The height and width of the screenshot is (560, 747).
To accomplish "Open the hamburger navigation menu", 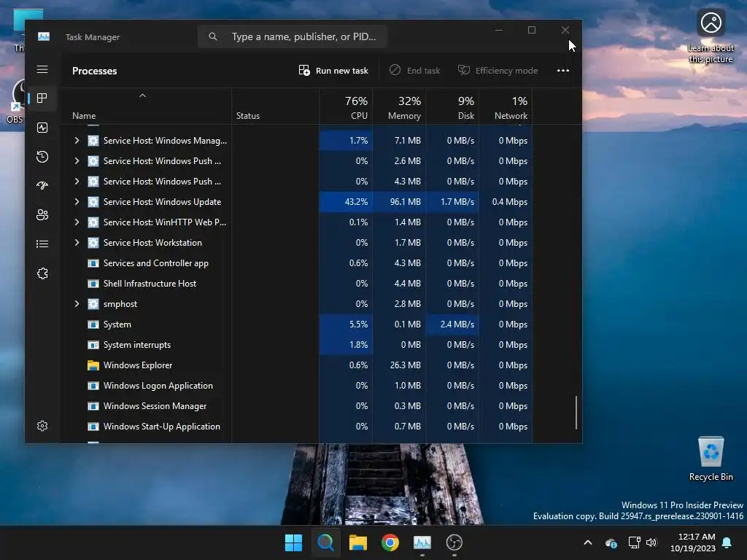I will [42, 69].
